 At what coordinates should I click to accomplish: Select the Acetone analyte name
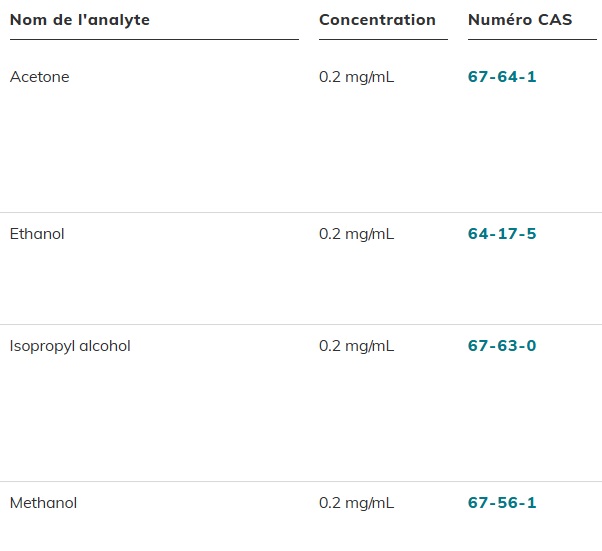(x=40, y=77)
